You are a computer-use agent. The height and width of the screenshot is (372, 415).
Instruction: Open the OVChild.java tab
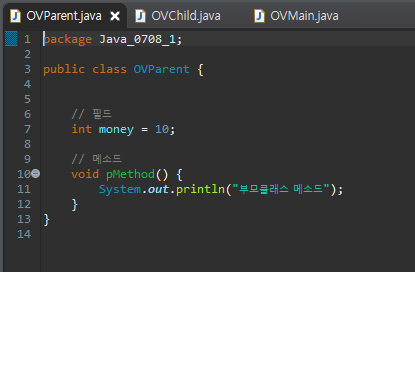tap(186, 16)
